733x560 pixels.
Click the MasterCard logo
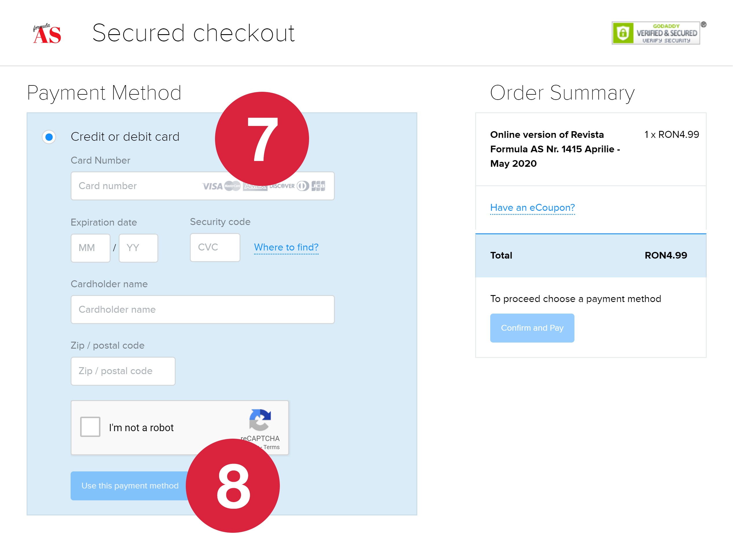click(232, 186)
